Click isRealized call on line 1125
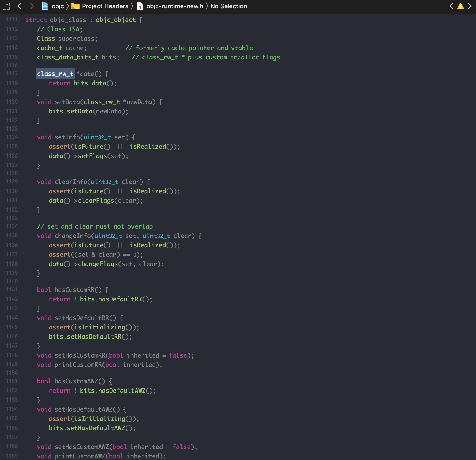This screenshot has height=460, width=476. click(x=148, y=147)
